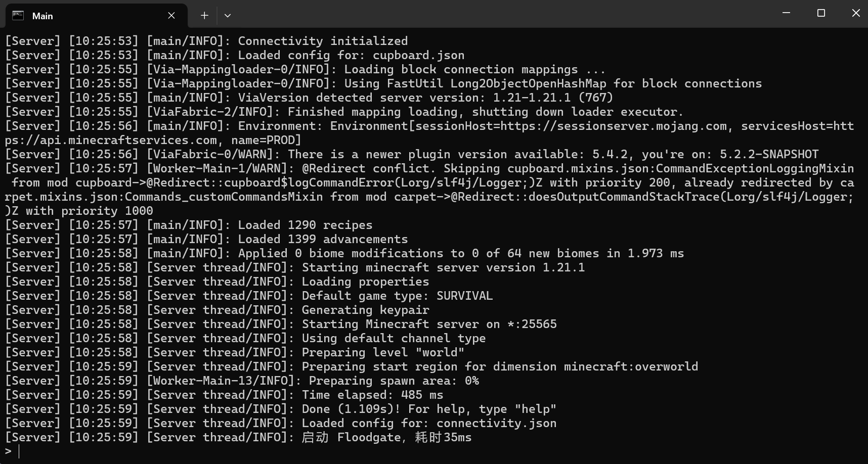This screenshot has width=868, height=464.
Task: Click the cupboard.json filename text
Action: pos(418,55)
